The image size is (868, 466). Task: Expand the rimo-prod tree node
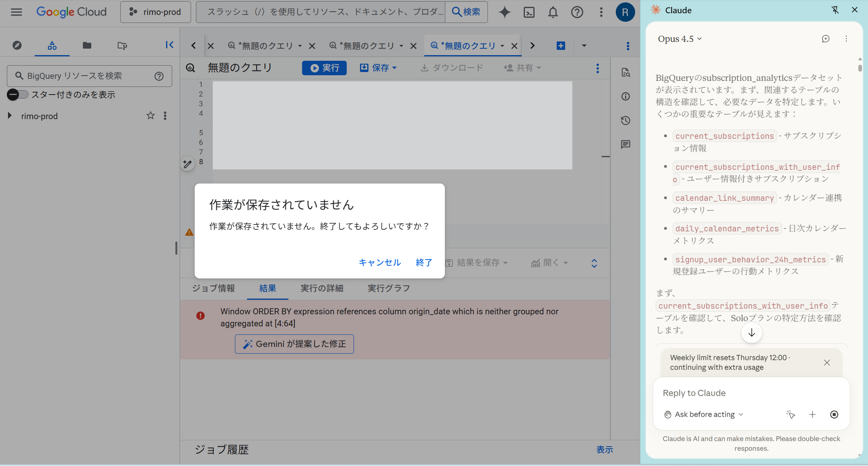(x=10, y=116)
